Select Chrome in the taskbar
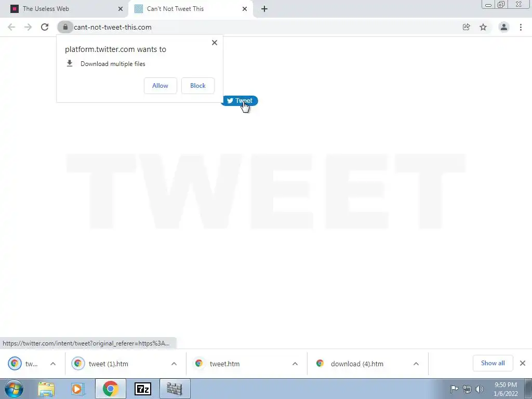This screenshot has width=532, height=399. point(110,389)
